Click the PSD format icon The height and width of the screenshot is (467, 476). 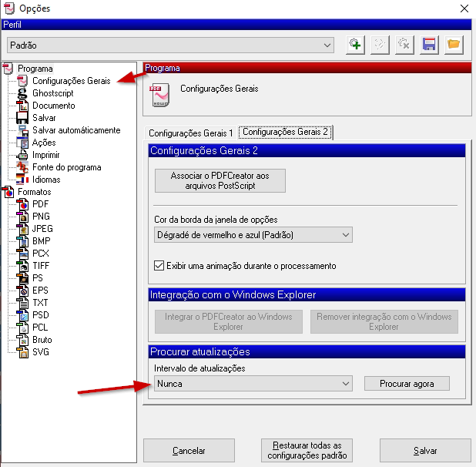click(22, 315)
